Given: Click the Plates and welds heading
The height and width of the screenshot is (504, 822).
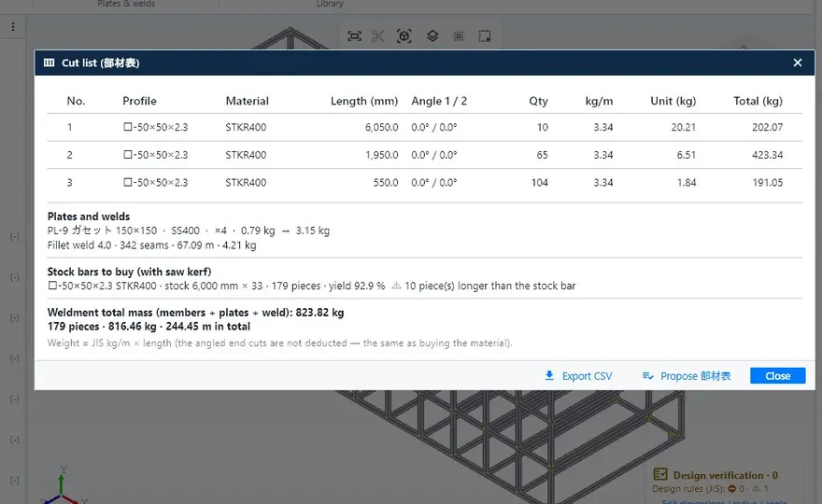Looking at the screenshot, I should (x=89, y=217).
